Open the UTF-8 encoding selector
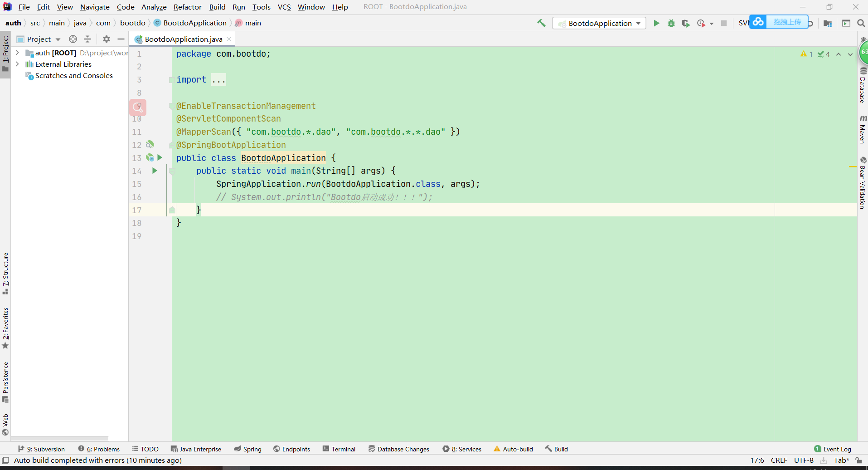This screenshot has height=470, width=868. pyautogui.click(x=804, y=460)
